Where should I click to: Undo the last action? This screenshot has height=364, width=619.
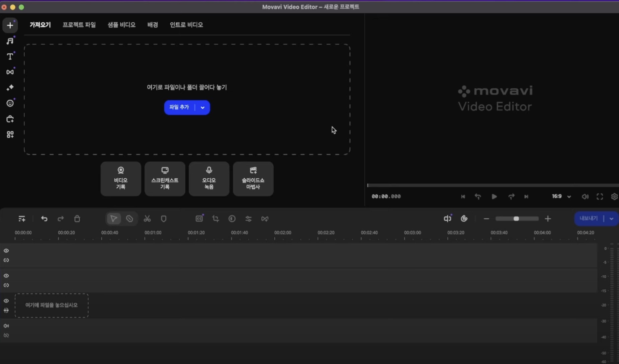(44, 219)
